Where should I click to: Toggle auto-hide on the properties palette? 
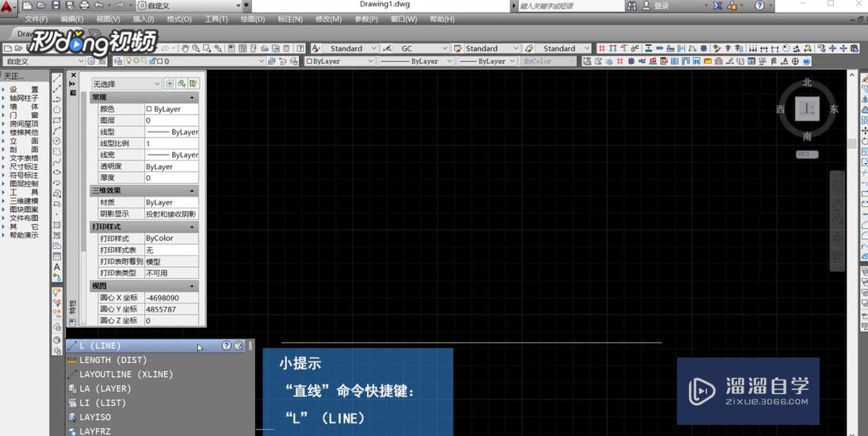(72, 83)
